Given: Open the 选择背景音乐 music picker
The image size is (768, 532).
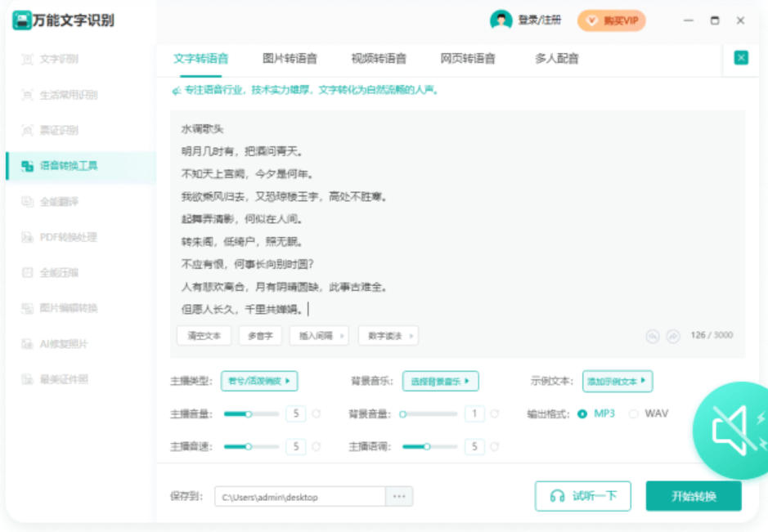Looking at the screenshot, I should coord(441,381).
